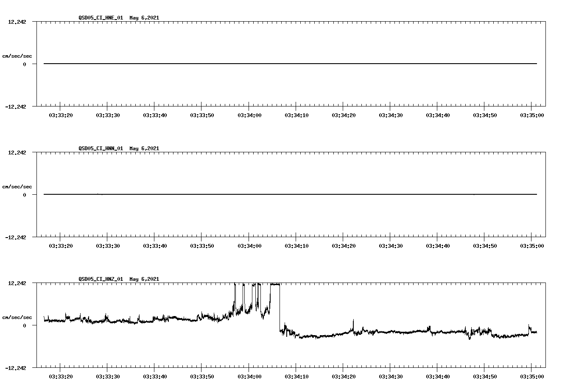Select the 03:34:40 tick label on middle plot
Viewport: 576px width, 392px height.
[438, 245]
